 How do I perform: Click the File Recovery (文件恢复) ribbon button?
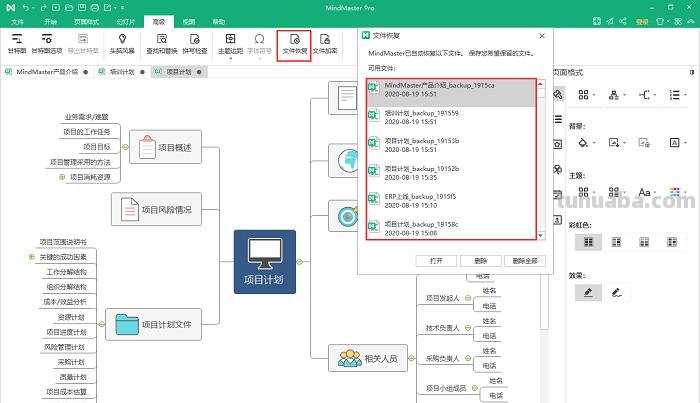[294, 45]
